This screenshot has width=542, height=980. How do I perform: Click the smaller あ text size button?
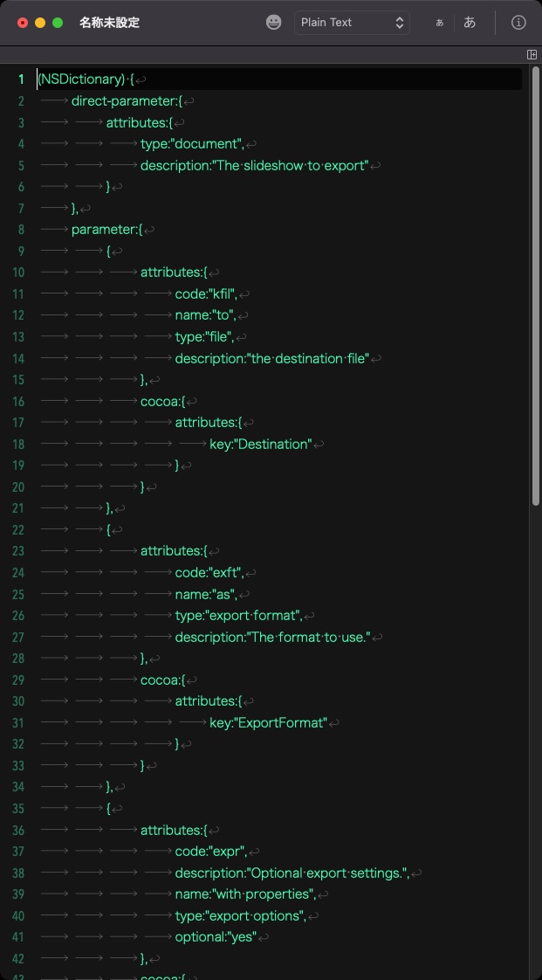440,23
